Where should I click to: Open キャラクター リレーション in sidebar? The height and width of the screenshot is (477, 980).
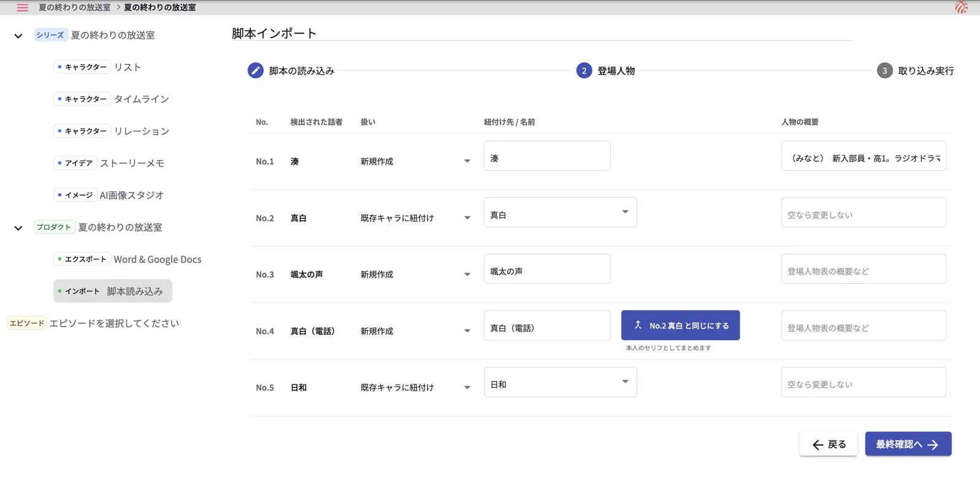tap(111, 131)
